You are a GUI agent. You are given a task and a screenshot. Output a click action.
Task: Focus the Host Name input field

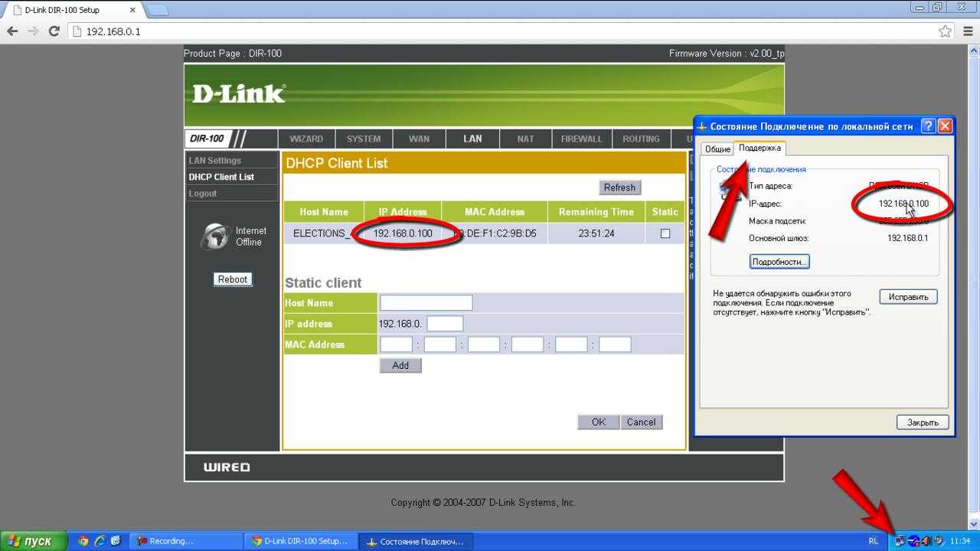coord(426,303)
